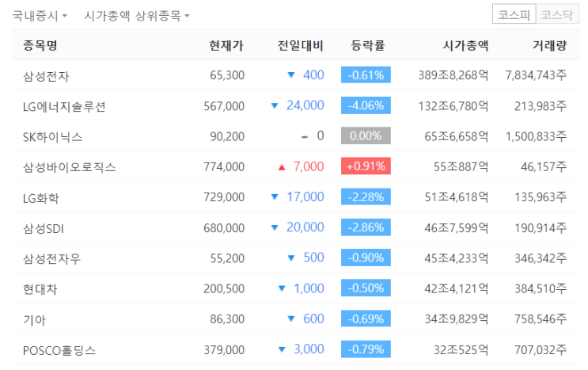Click the red +0.91% change badge
The height and width of the screenshot is (370, 588).
pyautogui.click(x=366, y=166)
